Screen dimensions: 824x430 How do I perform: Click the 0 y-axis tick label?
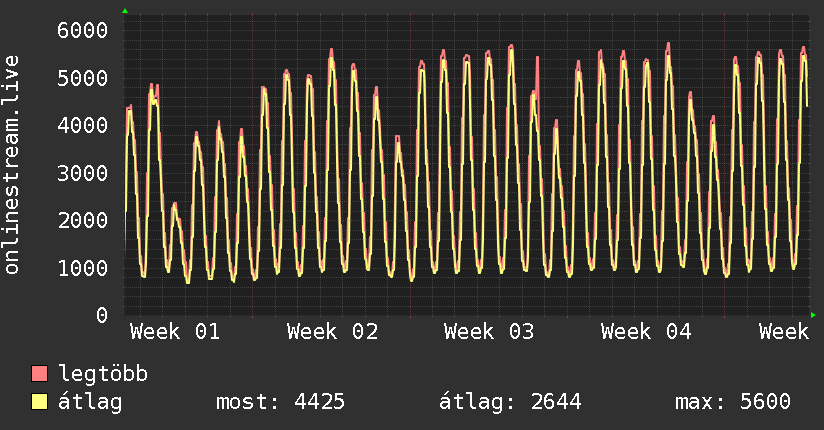click(x=100, y=315)
